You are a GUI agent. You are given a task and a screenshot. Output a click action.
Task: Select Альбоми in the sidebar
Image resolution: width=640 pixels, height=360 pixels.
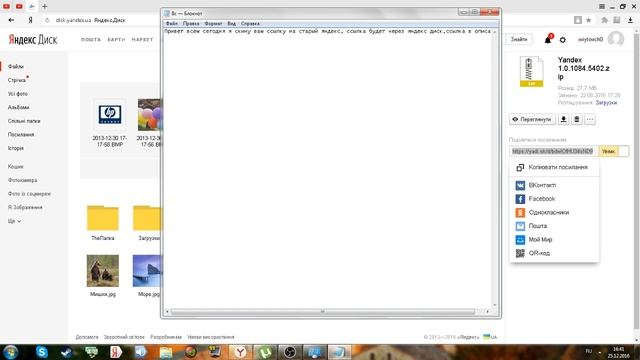coord(18,107)
